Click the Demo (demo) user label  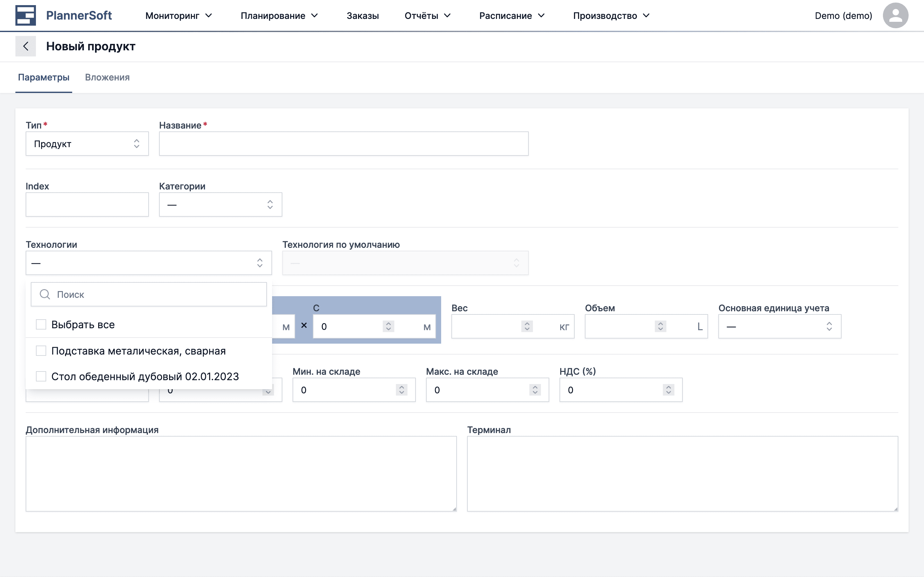pyautogui.click(x=843, y=16)
